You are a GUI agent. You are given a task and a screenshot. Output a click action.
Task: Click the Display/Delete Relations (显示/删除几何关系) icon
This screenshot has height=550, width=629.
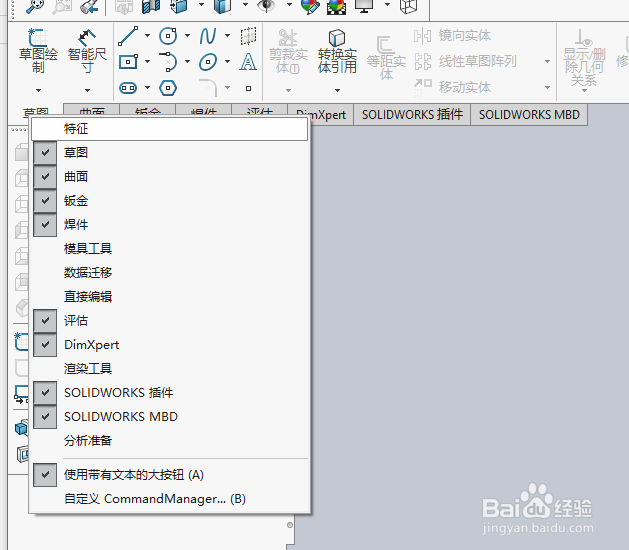tap(583, 38)
